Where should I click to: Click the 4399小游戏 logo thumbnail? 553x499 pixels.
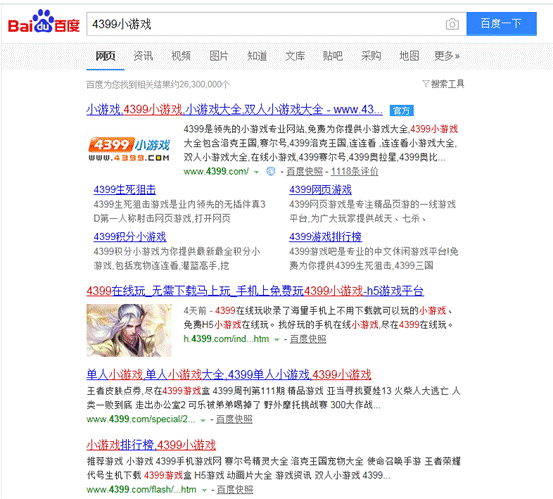point(129,150)
